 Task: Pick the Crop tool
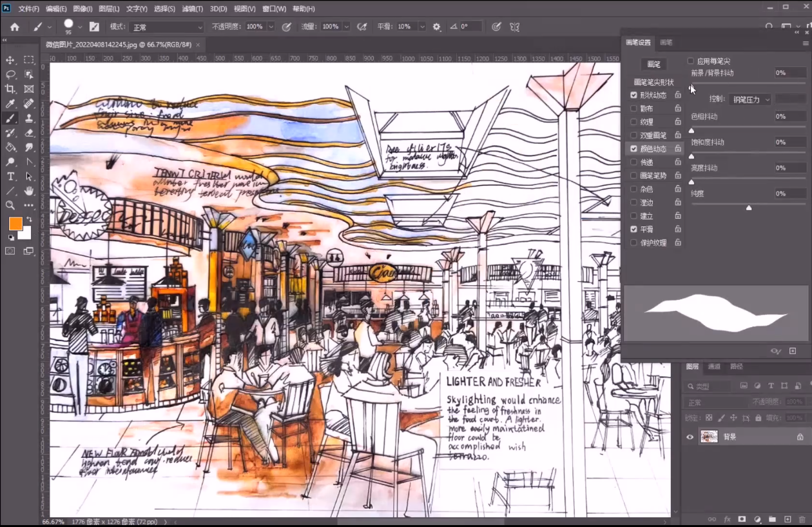(x=10, y=89)
